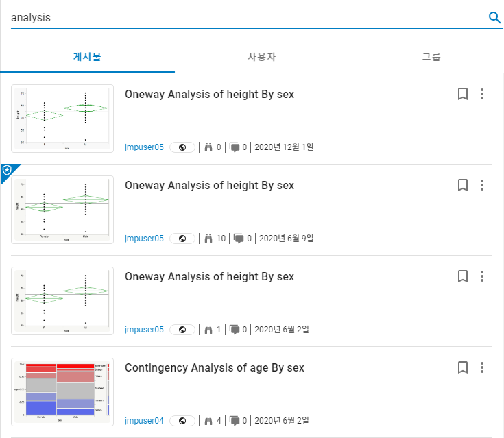The height and width of the screenshot is (438, 504).
Task: Open jmpuser05 profile on December 1 post
Action: click(x=144, y=147)
